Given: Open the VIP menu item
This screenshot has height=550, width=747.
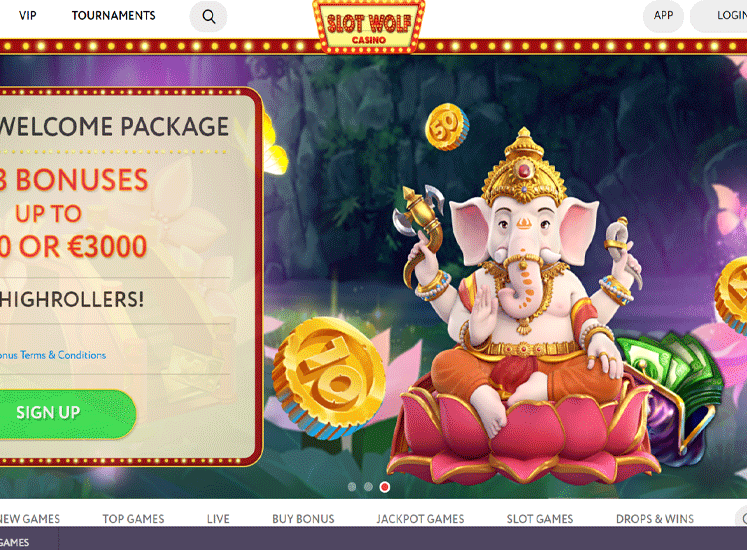Looking at the screenshot, I should tap(28, 16).
